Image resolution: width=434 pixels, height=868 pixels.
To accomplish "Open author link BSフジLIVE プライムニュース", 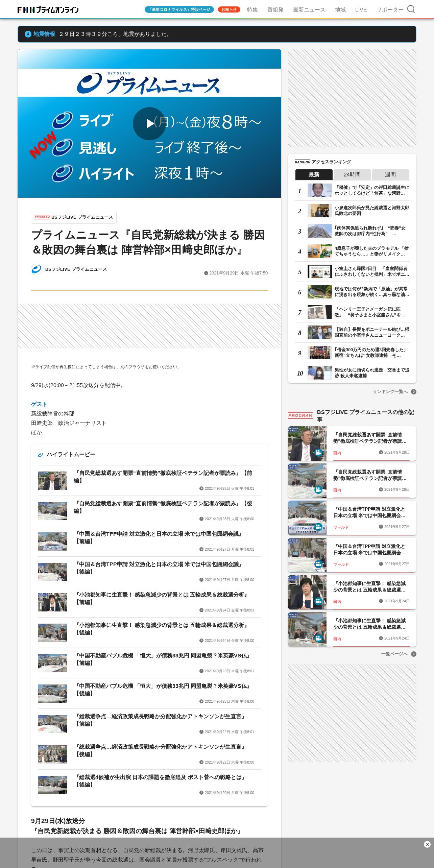I will coord(76,269).
